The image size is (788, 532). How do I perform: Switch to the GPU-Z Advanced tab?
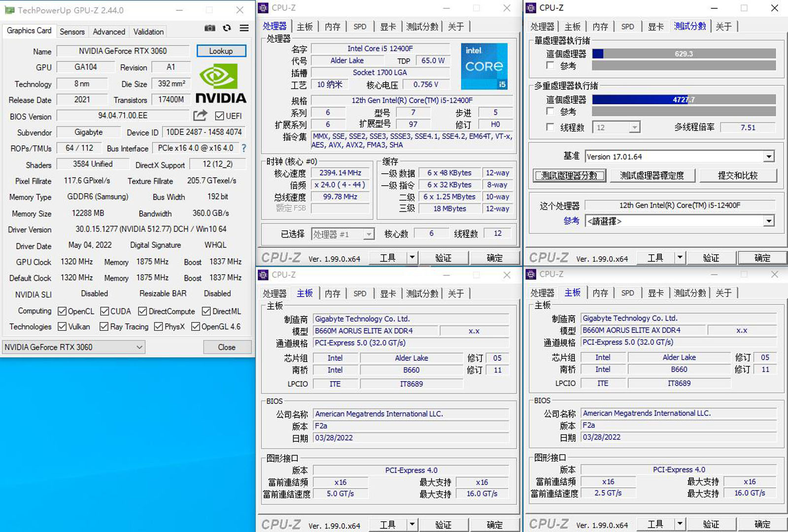click(x=109, y=32)
